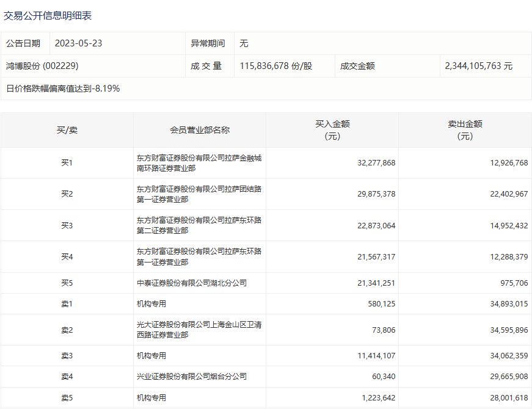Open 东方财富证券 拉萨团结路第一 branch in row 买2
This screenshot has height=409, width=532.
[199, 194]
